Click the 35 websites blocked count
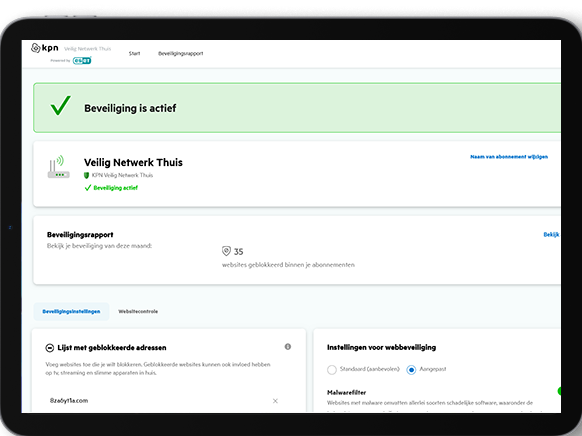This screenshot has width=582, height=436. [x=238, y=252]
